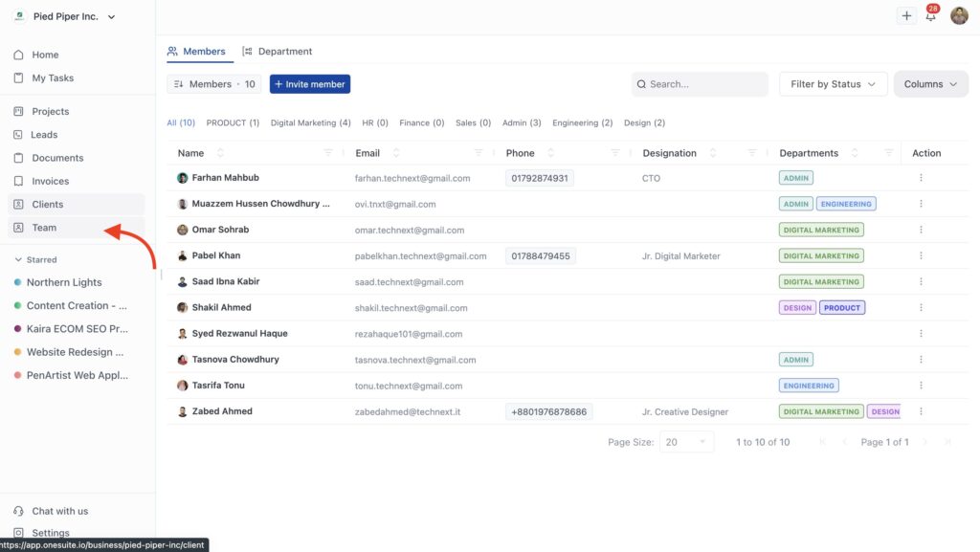
Task: Open action menu for Farhan Mahbub row
Action: click(x=921, y=178)
